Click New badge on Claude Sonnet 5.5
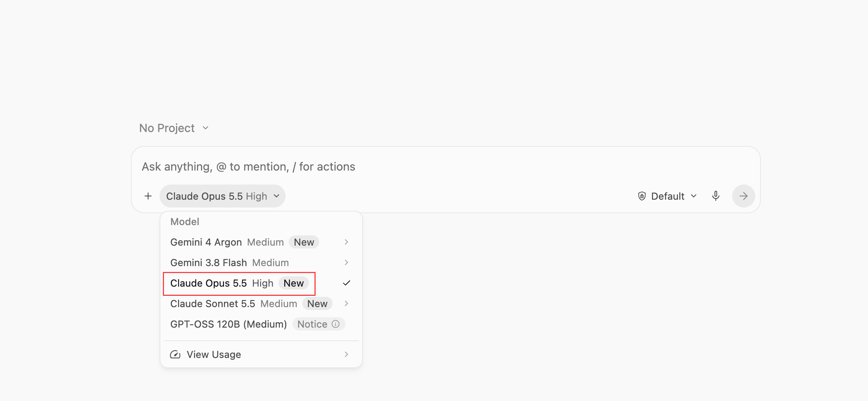The height and width of the screenshot is (401, 868). [318, 303]
